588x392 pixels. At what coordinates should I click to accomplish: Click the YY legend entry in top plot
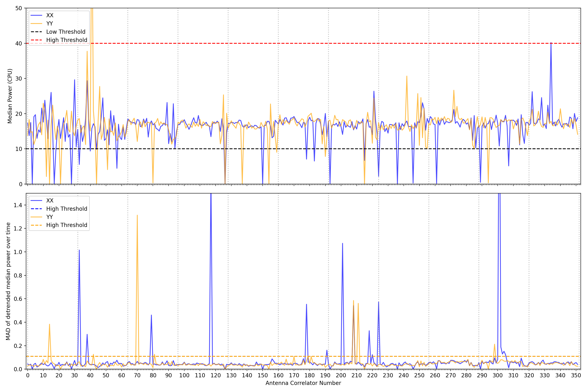[x=50, y=24]
